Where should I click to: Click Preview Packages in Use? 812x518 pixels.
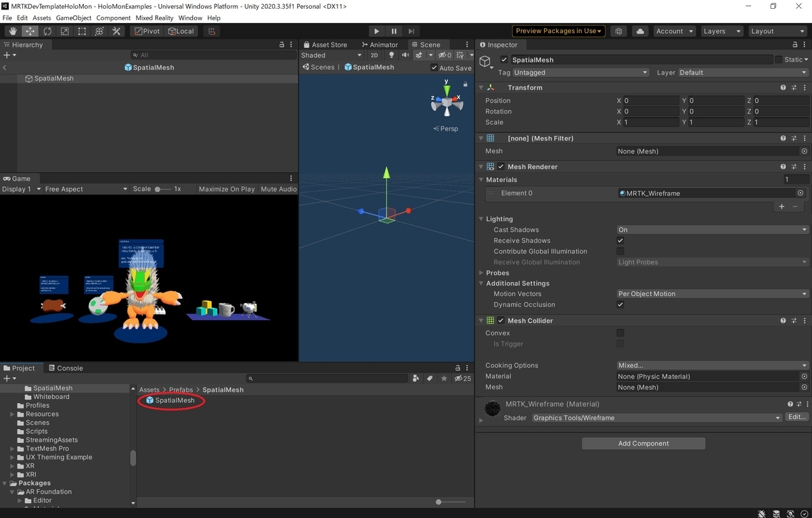tap(558, 31)
